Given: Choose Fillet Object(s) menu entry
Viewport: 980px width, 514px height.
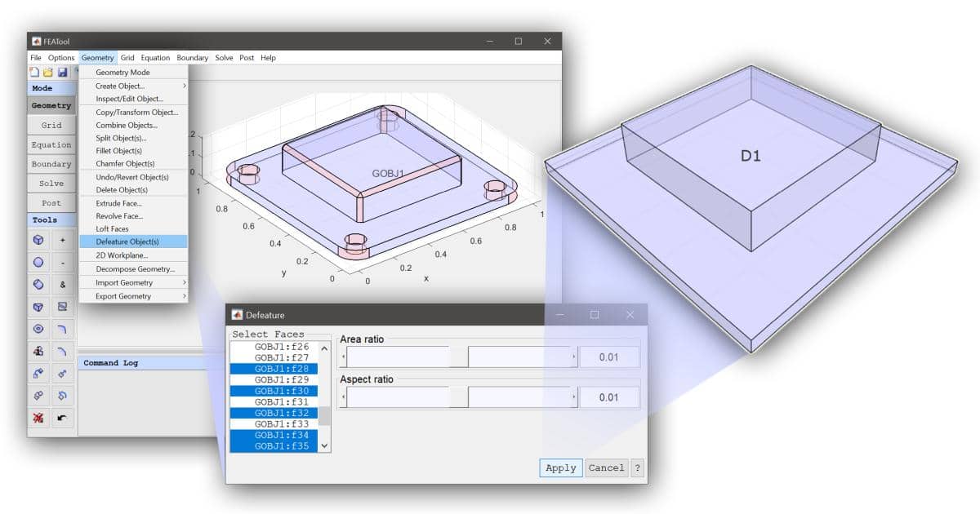Looking at the screenshot, I should [134, 151].
